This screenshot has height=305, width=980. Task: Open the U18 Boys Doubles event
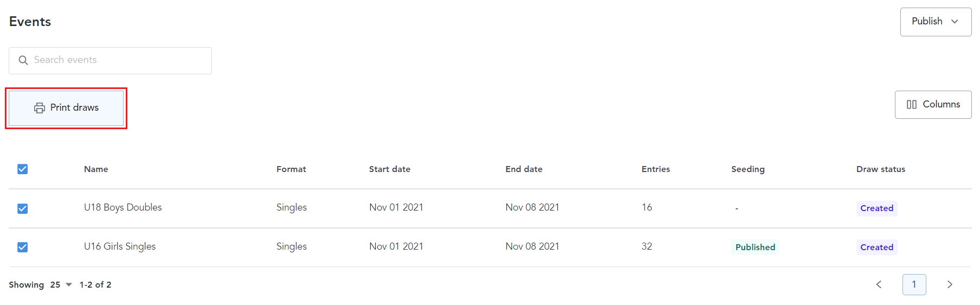pos(122,207)
